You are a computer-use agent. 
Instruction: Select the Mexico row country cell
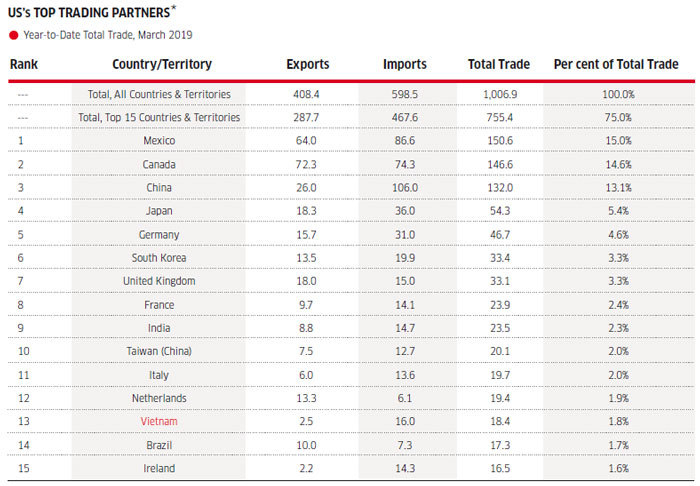158,141
